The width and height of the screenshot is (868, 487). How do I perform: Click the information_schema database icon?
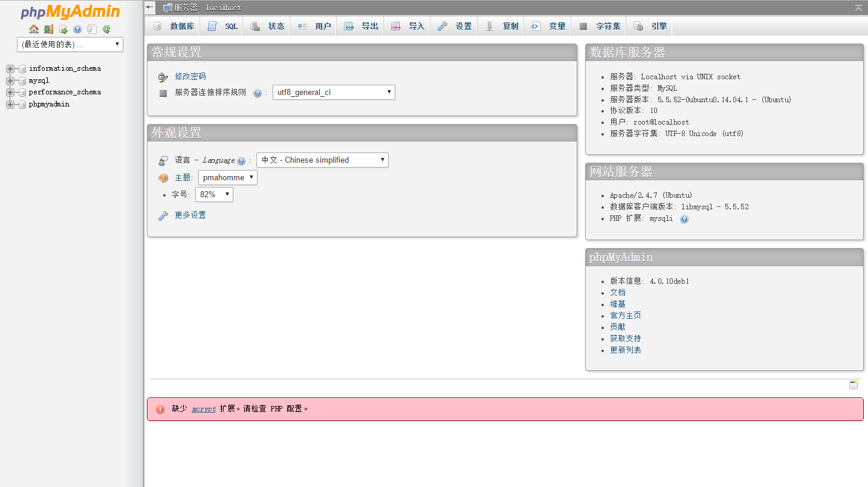(22, 69)
